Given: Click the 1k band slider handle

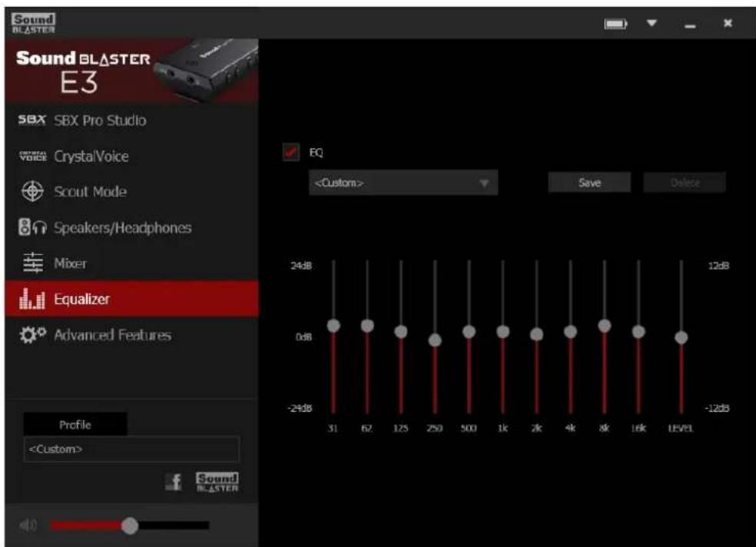Looking at the screenshot, I should (x=503, y=332).
